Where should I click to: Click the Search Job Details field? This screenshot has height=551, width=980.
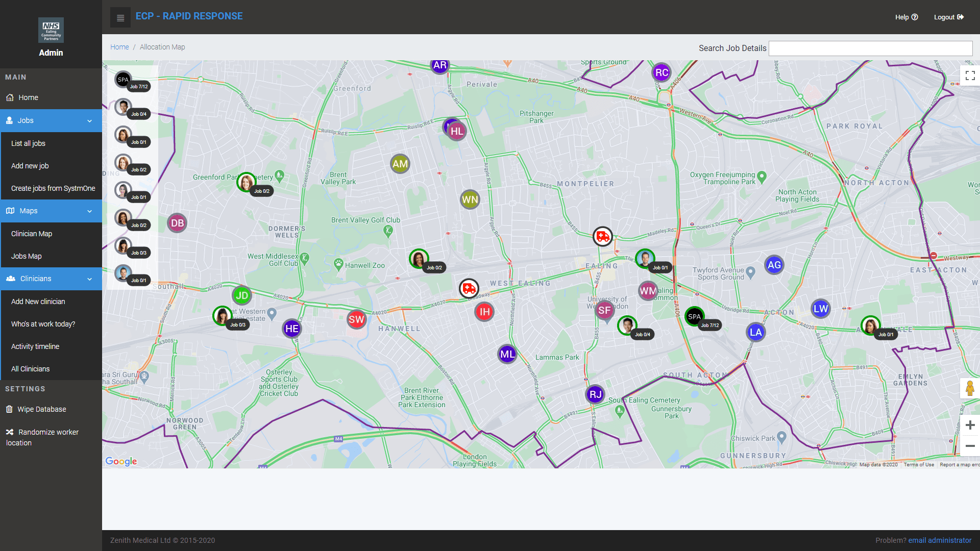point(870,48)
